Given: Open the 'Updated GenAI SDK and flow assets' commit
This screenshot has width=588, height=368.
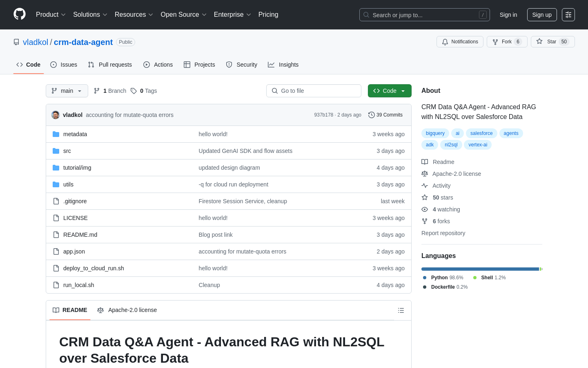Looking at the screenshot, I should (x=245, y=151).
